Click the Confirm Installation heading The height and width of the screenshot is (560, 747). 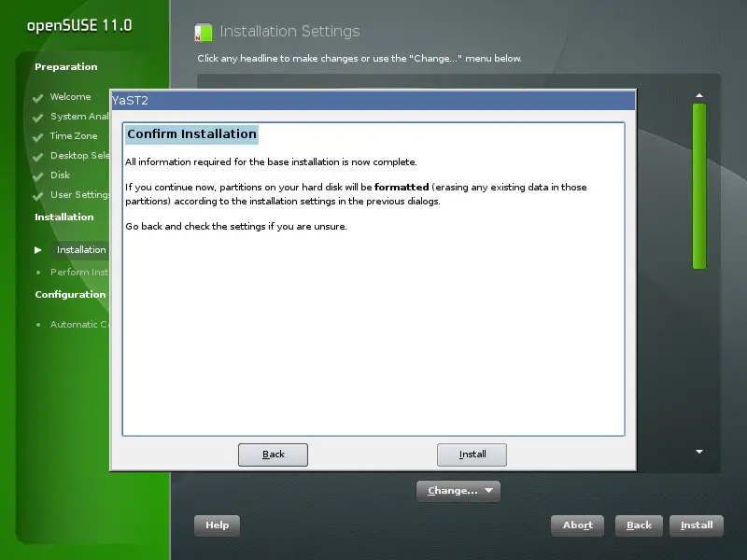click(191, 133)
